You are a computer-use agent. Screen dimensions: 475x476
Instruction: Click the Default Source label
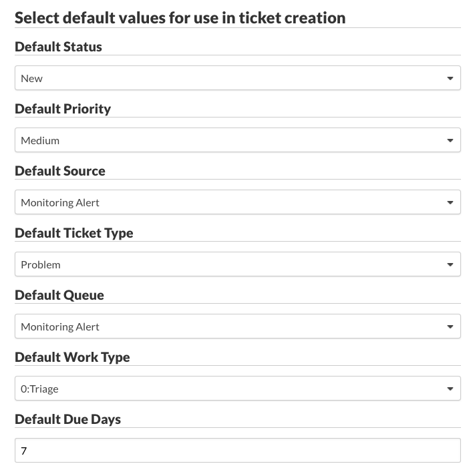(x=60, y=171)
